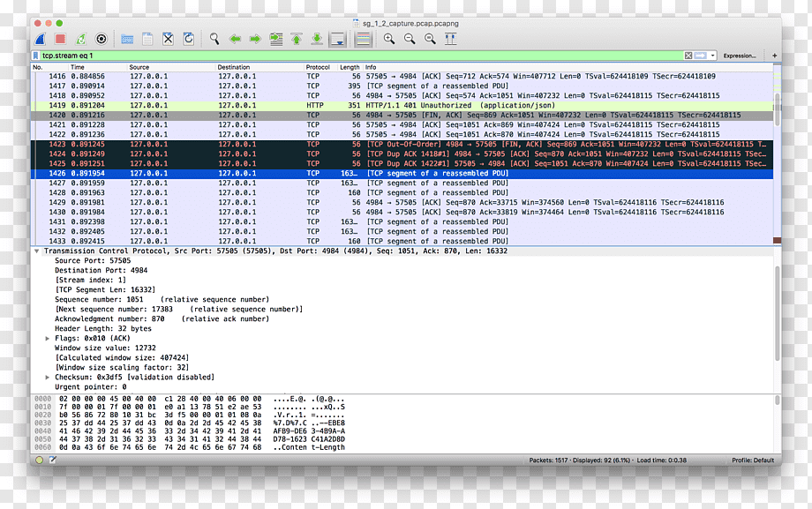Open the Expression… dialog
Screen dimensions: 812x509
(x=740, y=56)
